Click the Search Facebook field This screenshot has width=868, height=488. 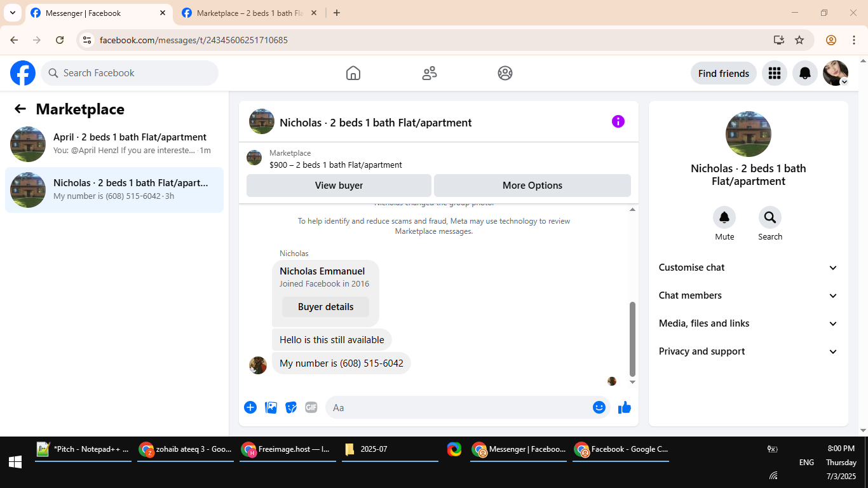tap(130, 73)
